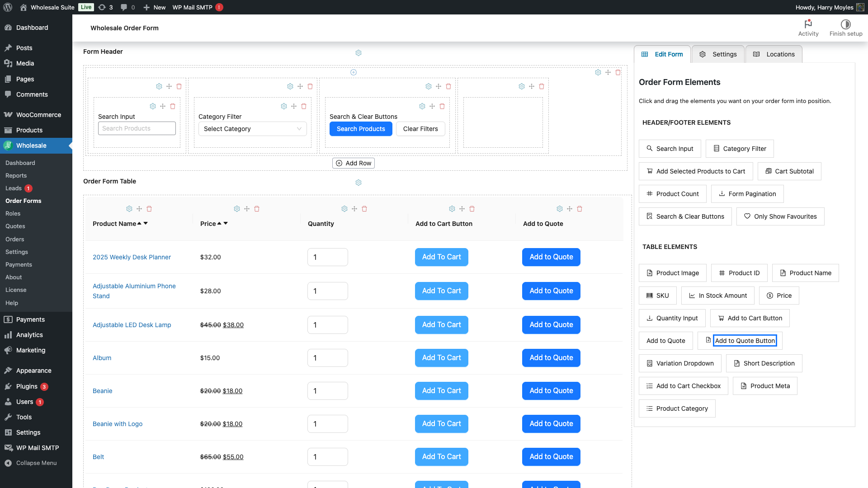
Task: Switch to the Locations tab
Action: [x=774, y=54]
